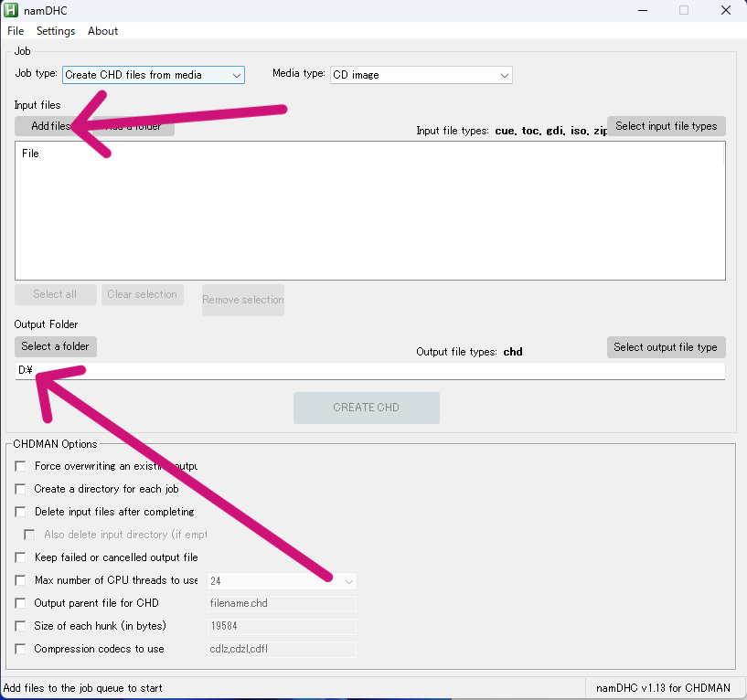Viewport: 747px width, 700px height.
Task: Open the CPU threads count dropdown
Action: pos(282,581)
